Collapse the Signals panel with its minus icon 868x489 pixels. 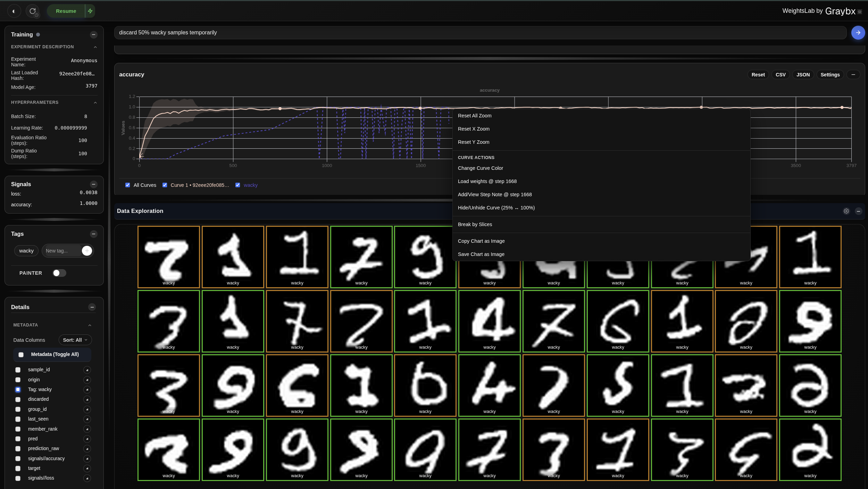click(93, 184)
